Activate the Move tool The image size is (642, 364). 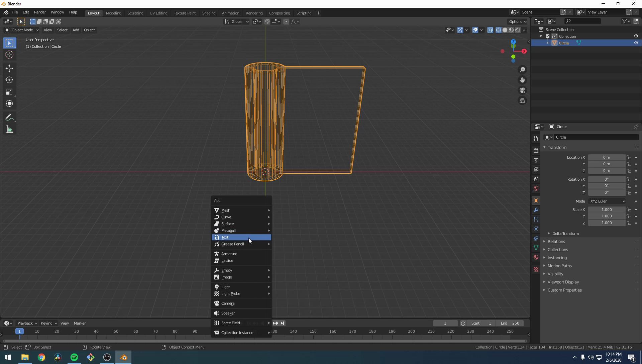[9, 68]
